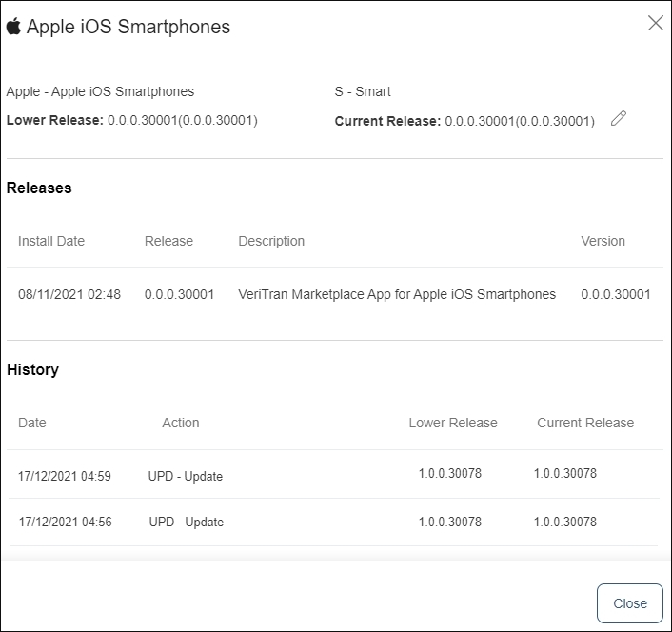Image resolution: width=672 pixels, height=632 pixels.
Task: Click the Releases section heading
Action: [x=39, y=188]
